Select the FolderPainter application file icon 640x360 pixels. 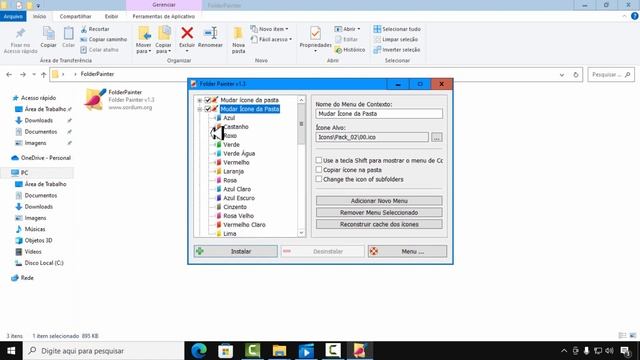coord(95,99)
